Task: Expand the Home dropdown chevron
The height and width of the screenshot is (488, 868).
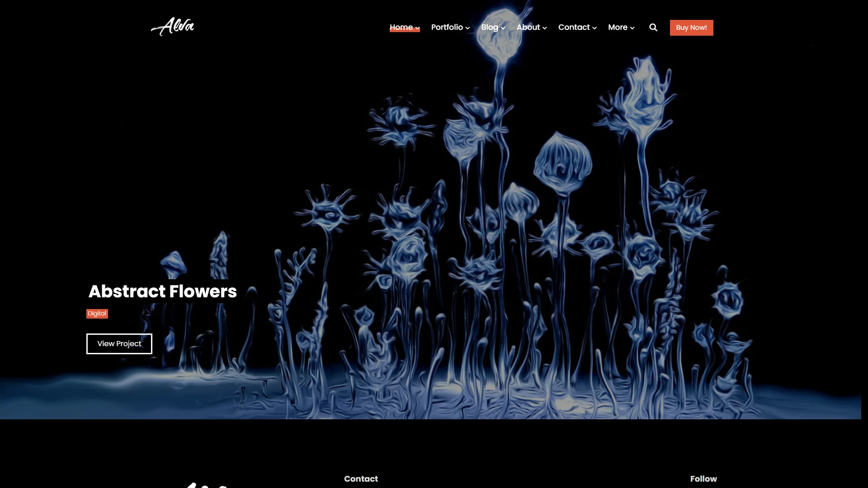Action: coord(417,28)
